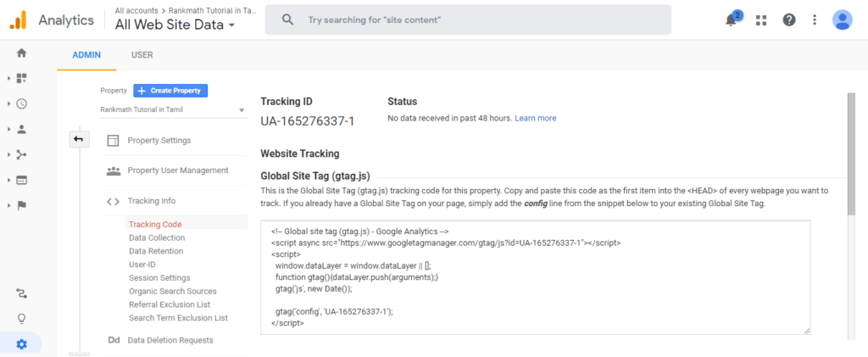
Task: Open Property Settings
Action: click(159, 141)
